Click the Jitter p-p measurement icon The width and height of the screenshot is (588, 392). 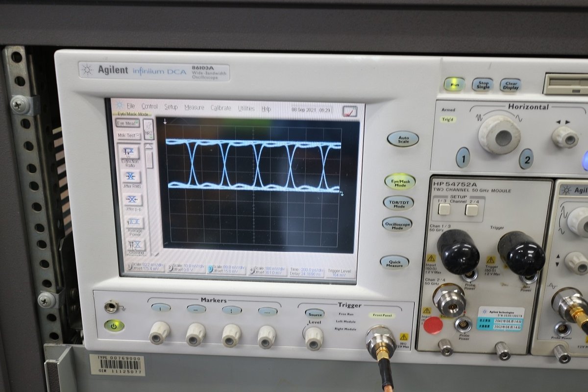point(132,199)
